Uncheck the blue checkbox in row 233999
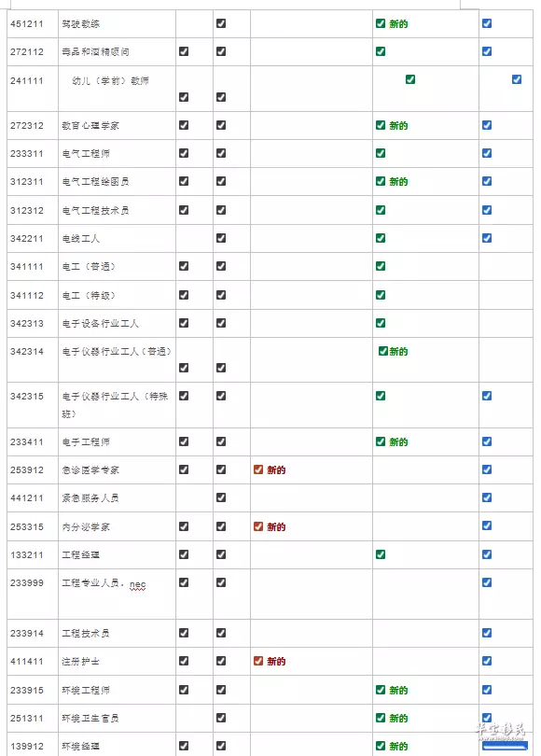The image size is (541, 756). pos(487,582)
